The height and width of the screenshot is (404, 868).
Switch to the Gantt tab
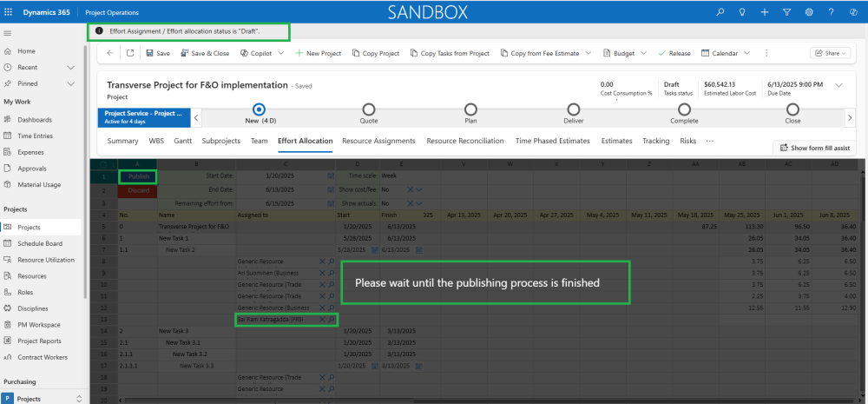click(182, 141)
